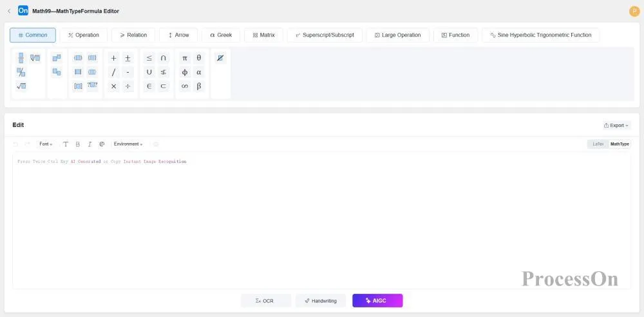Insert the infinity symbol

[185, 86]
